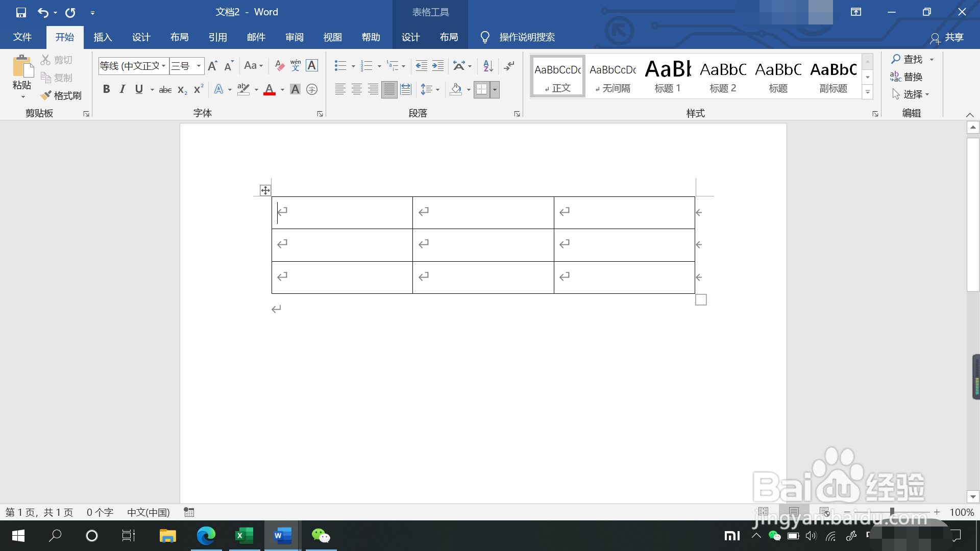This screenshot has width=980, height=551.
Task: Switch to the 插入 ribbon tab
Action: click(103, 37)
